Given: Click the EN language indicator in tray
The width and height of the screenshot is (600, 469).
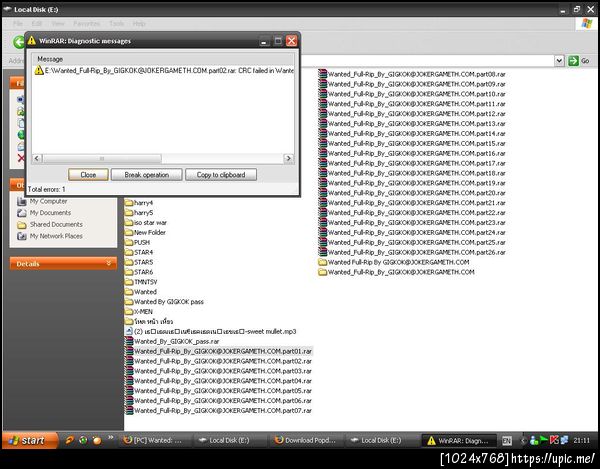Looking at the screenshot, I should pos(507,441).
